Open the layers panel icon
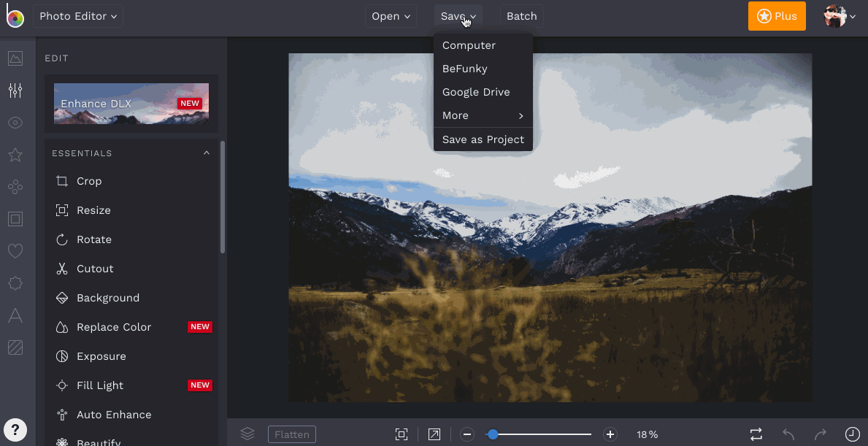The image size is (868, 446). coord(247,434)
